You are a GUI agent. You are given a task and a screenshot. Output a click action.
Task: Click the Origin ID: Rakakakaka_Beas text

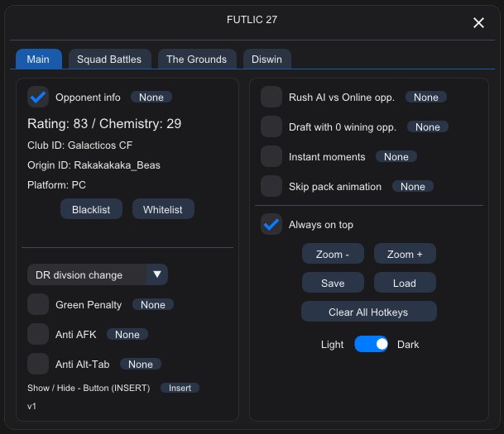[x=94, y=165]
